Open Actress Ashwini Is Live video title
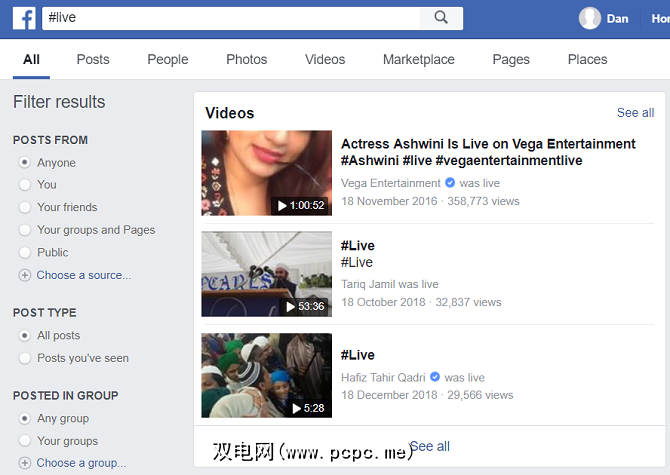 coord(488,152)
